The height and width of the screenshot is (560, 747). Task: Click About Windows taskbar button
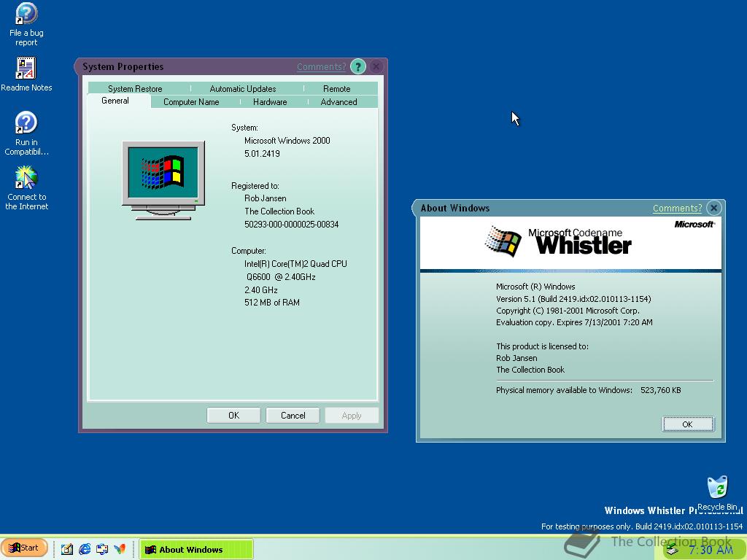click(x=196, y=550)
